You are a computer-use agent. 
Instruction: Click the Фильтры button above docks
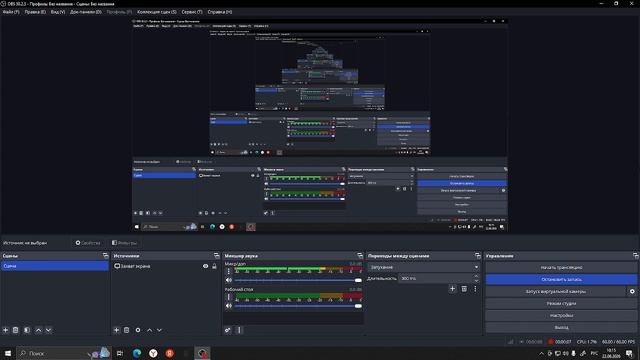coord(124,243)
